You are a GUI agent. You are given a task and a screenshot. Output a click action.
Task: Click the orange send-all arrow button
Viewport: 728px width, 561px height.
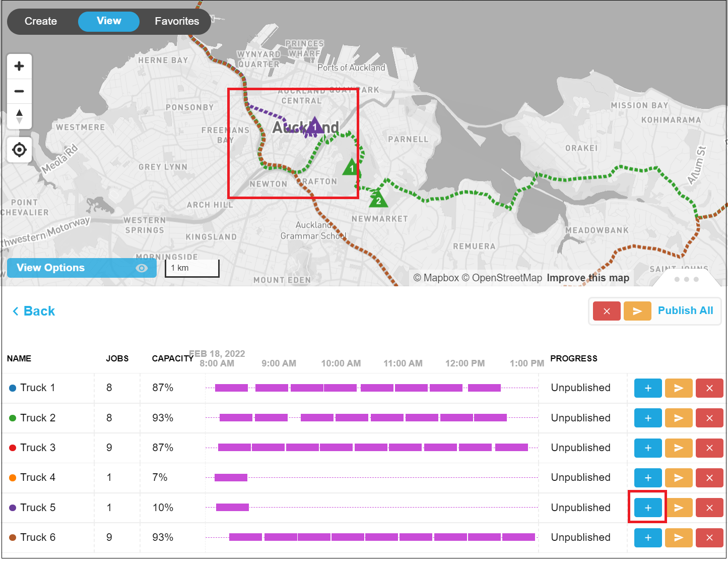click(637, 311)
